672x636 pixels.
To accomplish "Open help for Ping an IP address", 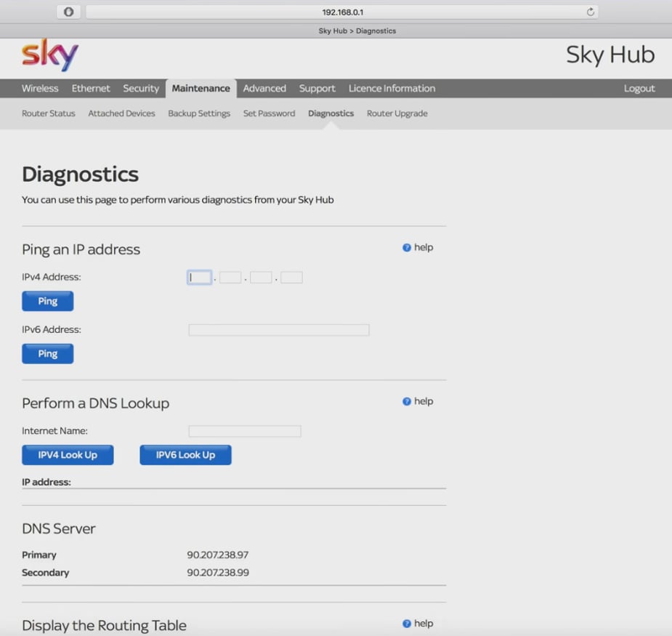I will click(418, 247).
